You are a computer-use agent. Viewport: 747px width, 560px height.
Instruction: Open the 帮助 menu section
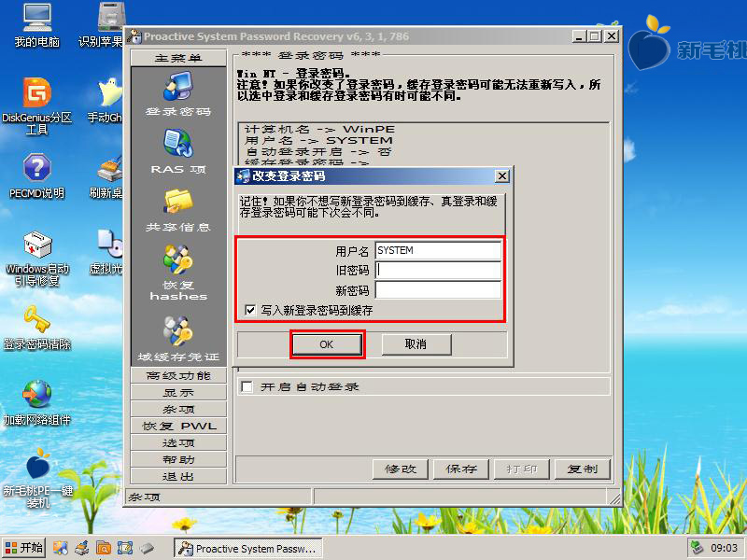click(x=178, y=459)
